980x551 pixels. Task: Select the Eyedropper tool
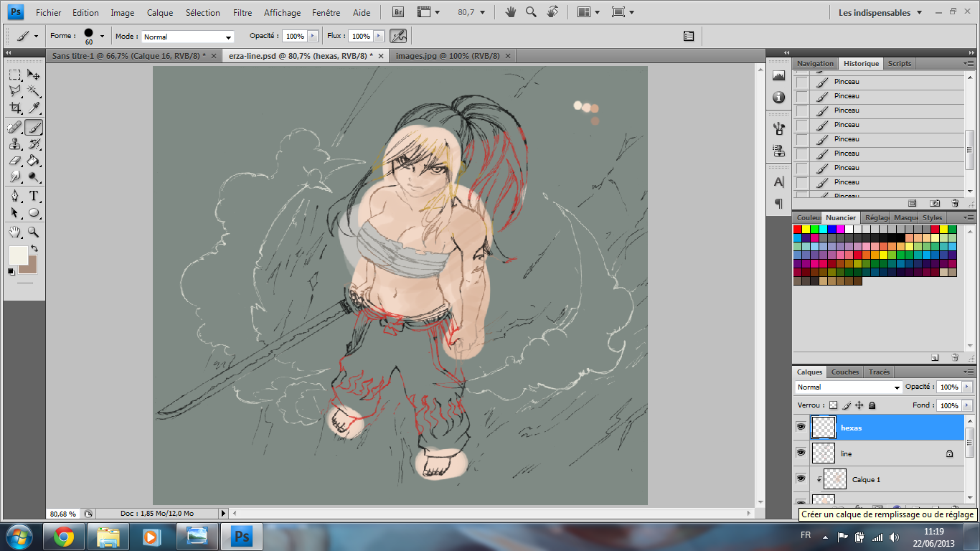click(34, 108)
